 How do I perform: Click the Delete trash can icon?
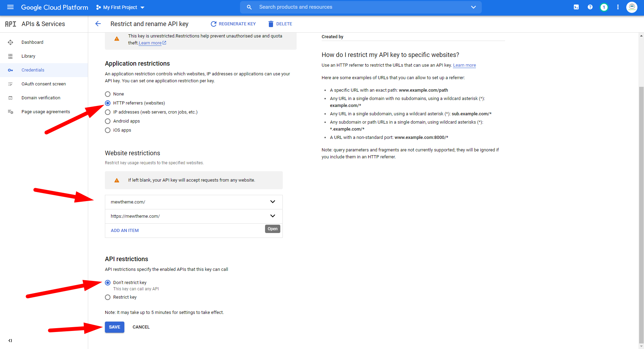click(271, 24)
